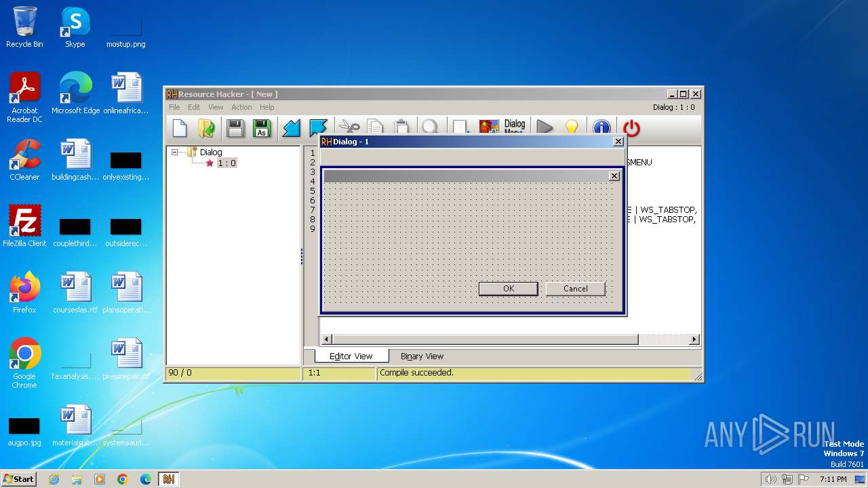This screenshot has height=488, width=868.
Task: Open the Skype desktop shortcut
Action: (75, 27)
